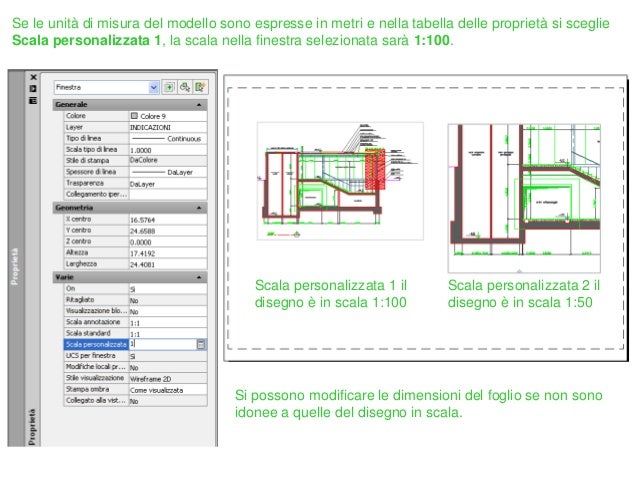The image size is (638, 479).
Task: Click the Trasparenza DaLayer value
Action: click(x=168, y=184)
